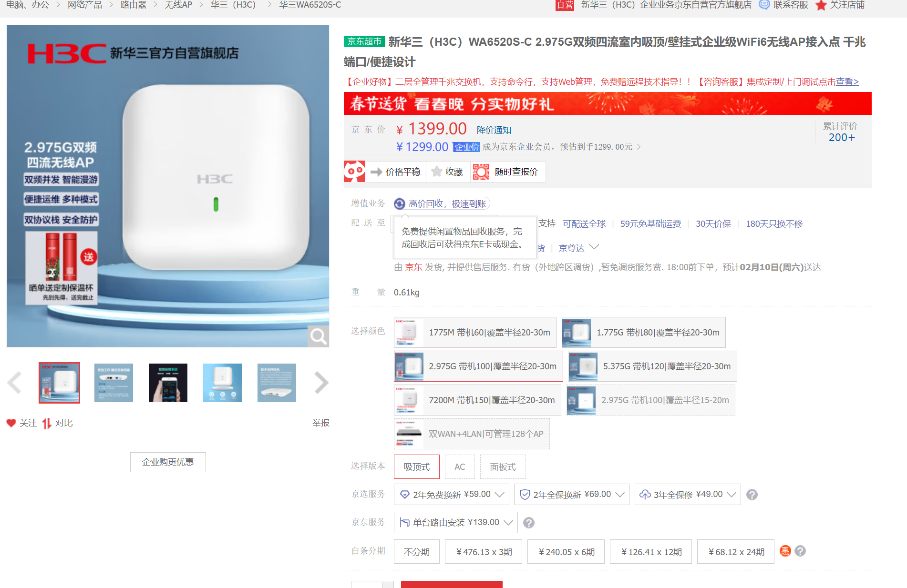Select 2.975G 带机100 覆盖半径20-30m option

(478, 366)
